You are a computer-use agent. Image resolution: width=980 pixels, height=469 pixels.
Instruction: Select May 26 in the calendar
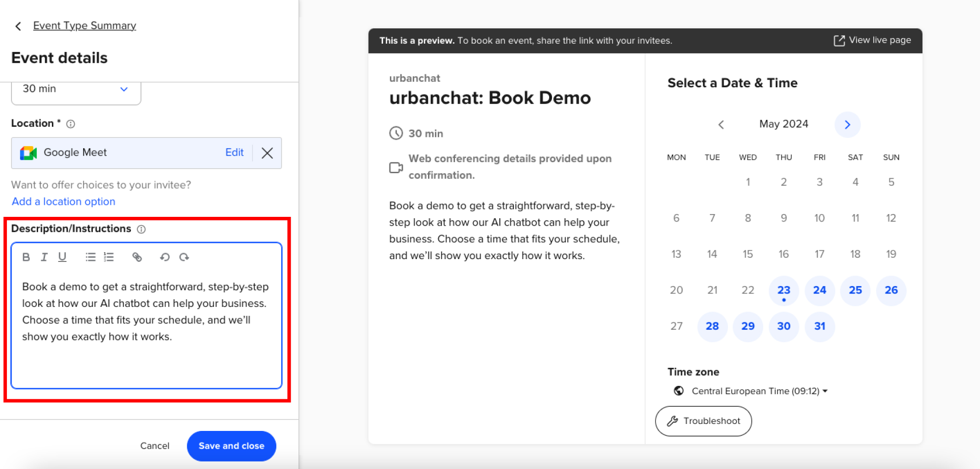tap(891, 291)
